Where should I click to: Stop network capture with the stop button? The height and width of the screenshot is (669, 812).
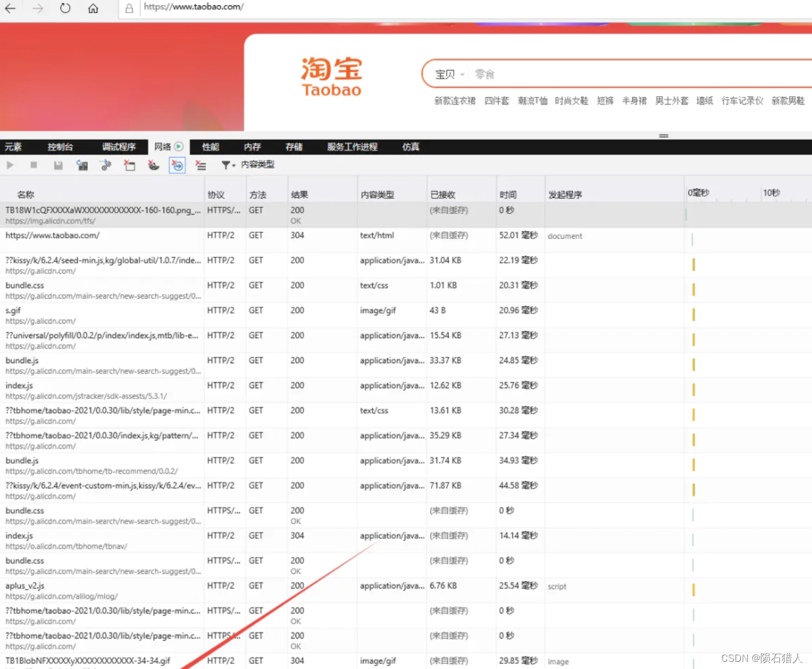coord(33,165)
